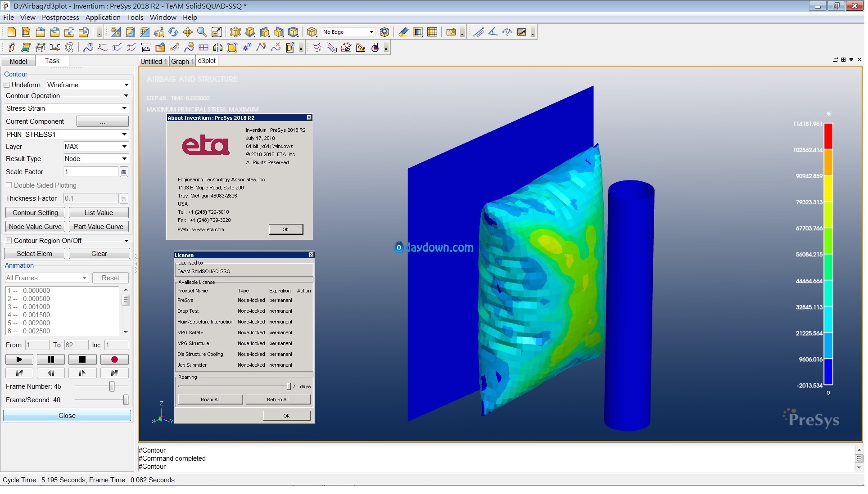Click the List Value button
868x494 pixels.
point(99,213)
